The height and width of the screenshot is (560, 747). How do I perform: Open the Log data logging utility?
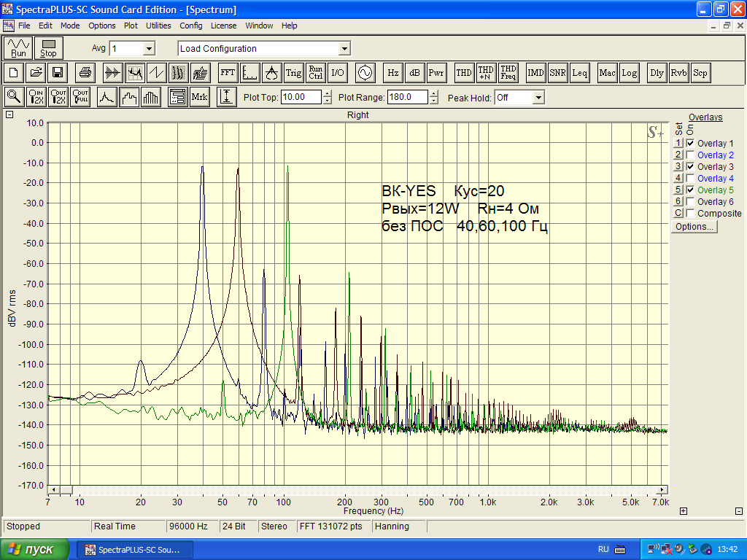click(x=629, y=73)
